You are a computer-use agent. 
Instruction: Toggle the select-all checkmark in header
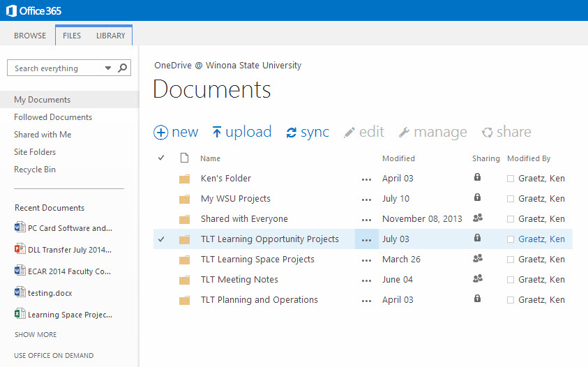(x=161, y=158)
